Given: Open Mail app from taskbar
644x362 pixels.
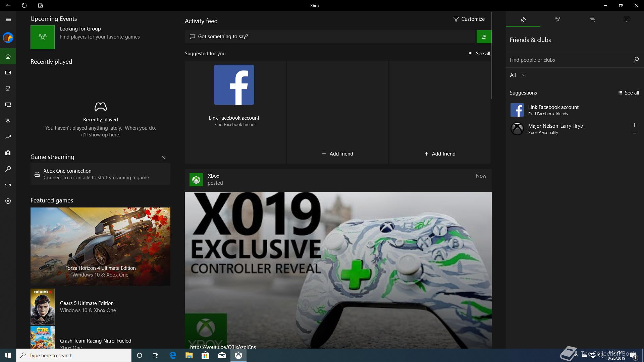Looking at the screenshot, I should [x=222, y=355].
